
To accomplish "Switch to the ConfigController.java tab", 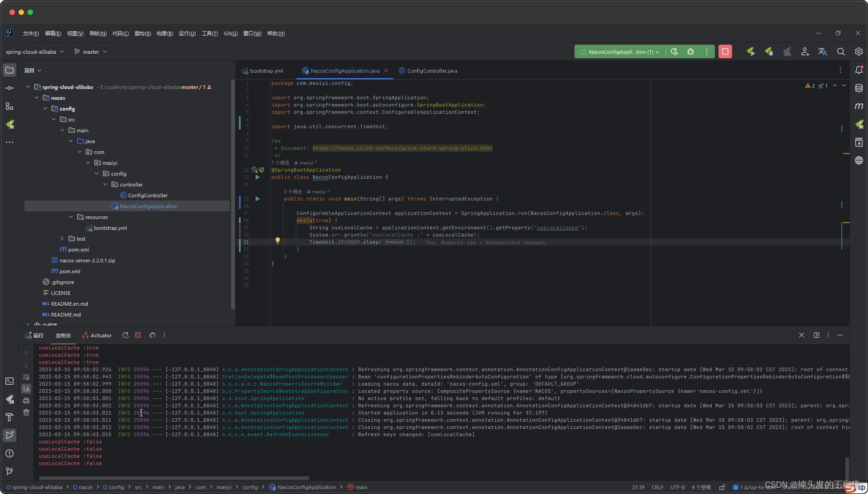I will coord(432,71).
